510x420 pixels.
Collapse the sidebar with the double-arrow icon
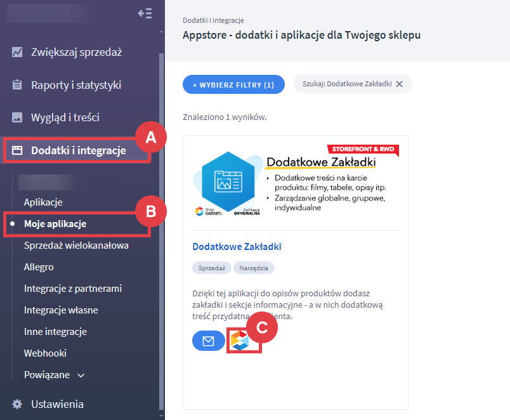click(x=145, y=13)
